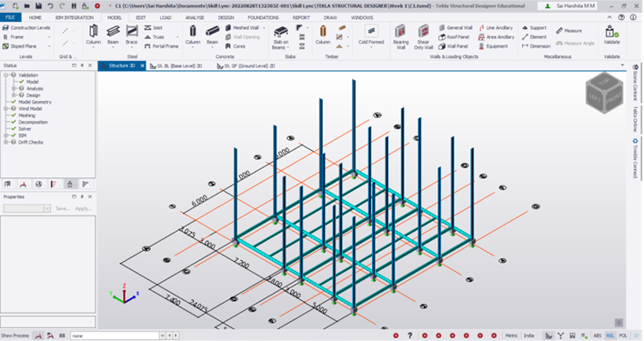Image resolution: width=644 pixels, height=341 pixels.
Task: Toggle ABS coordinate mode in status bar
Action: pyautogui.click(x=598, y=336)
